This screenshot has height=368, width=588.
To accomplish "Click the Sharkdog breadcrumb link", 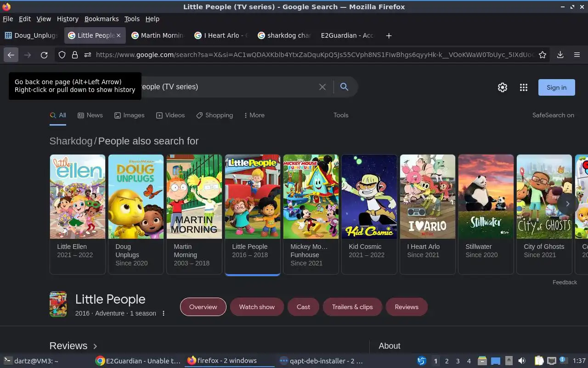I will [71, 141].
